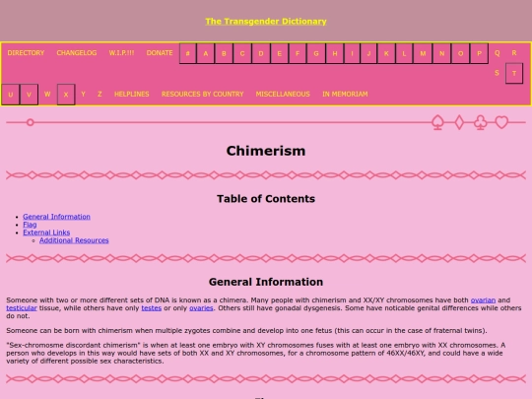Select the letter L index
This screenshot has width=532, height=399.
tap(404, 53)
